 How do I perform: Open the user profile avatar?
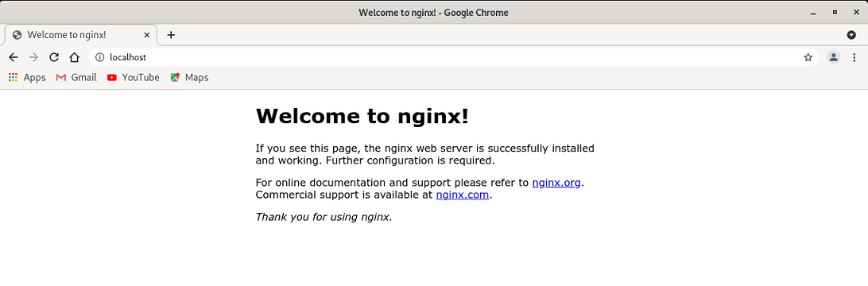[833, 57]
